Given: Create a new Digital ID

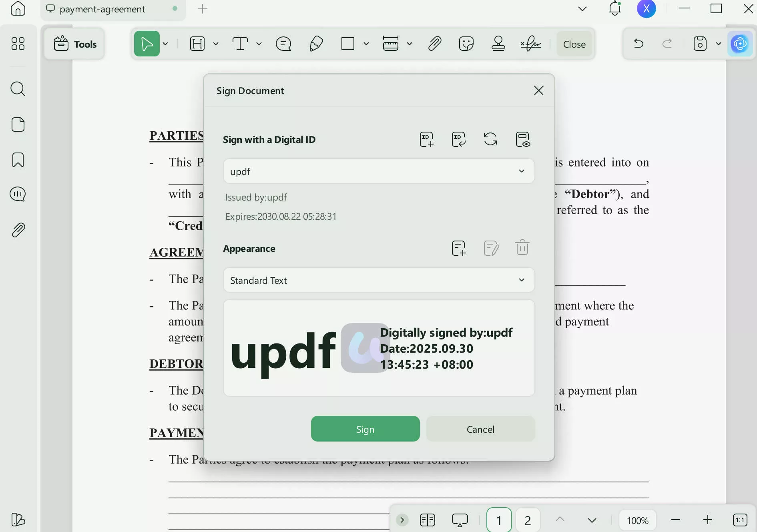Looking at the screenshot, I should pos(426,139).
